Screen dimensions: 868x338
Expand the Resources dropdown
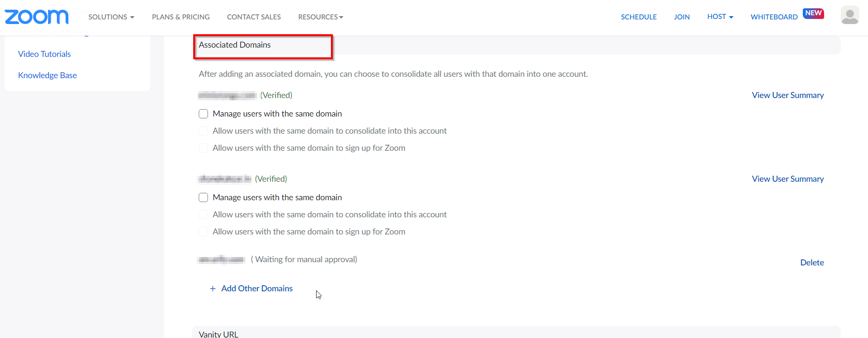(x=320, y=17)
